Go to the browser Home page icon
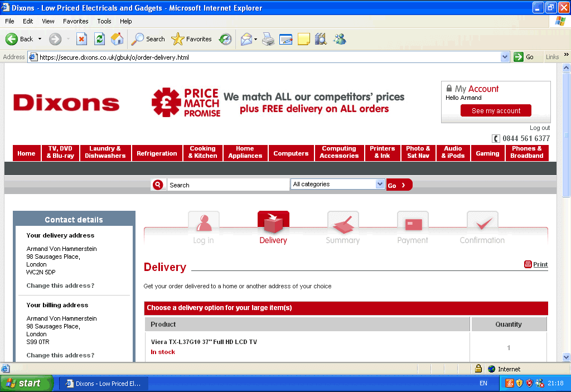This screenshot has width=571, height=392. pos(117,39)
